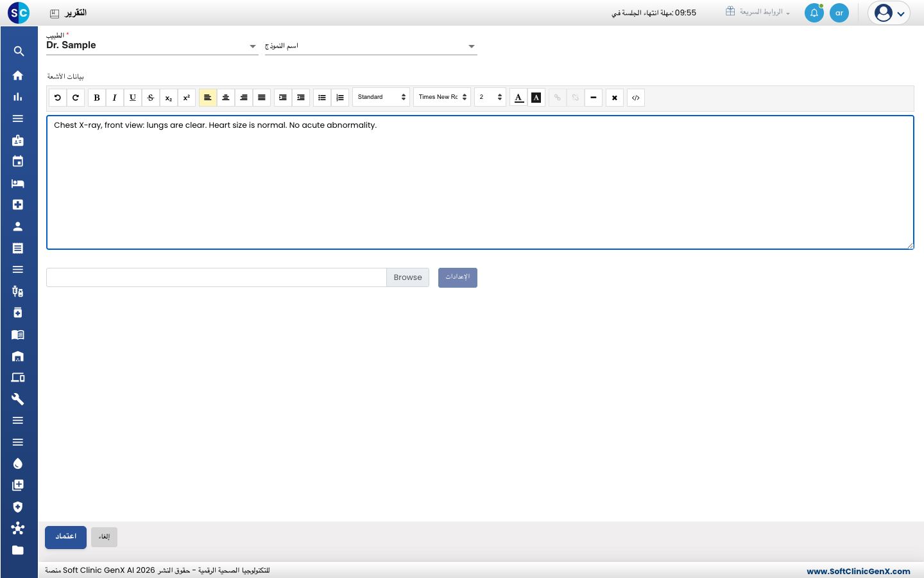Open the wrench tools icon in sidebar
This screenshot has width=924, height=578.
pos(18,399)
